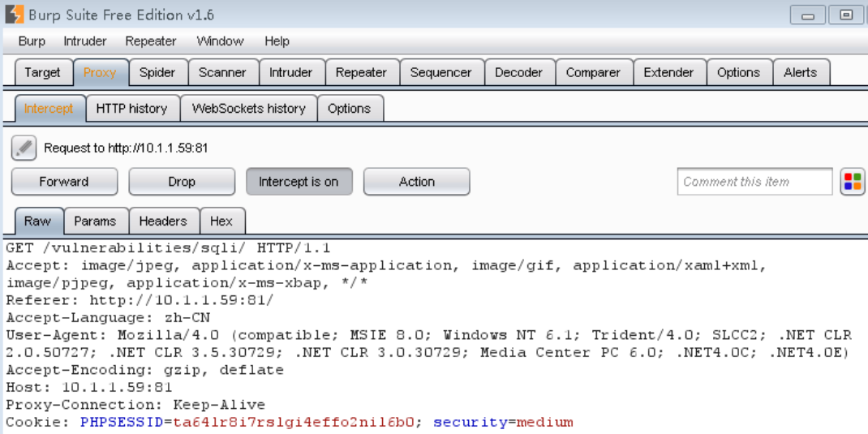
Task: Click the Host: 10.1.1.59:81 line
Action: click(x=89, y=387)
